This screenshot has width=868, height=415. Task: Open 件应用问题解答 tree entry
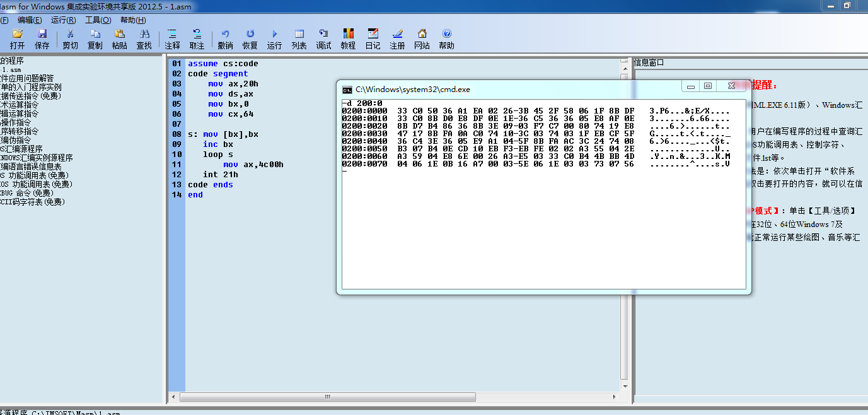click(x=27, y=78)
